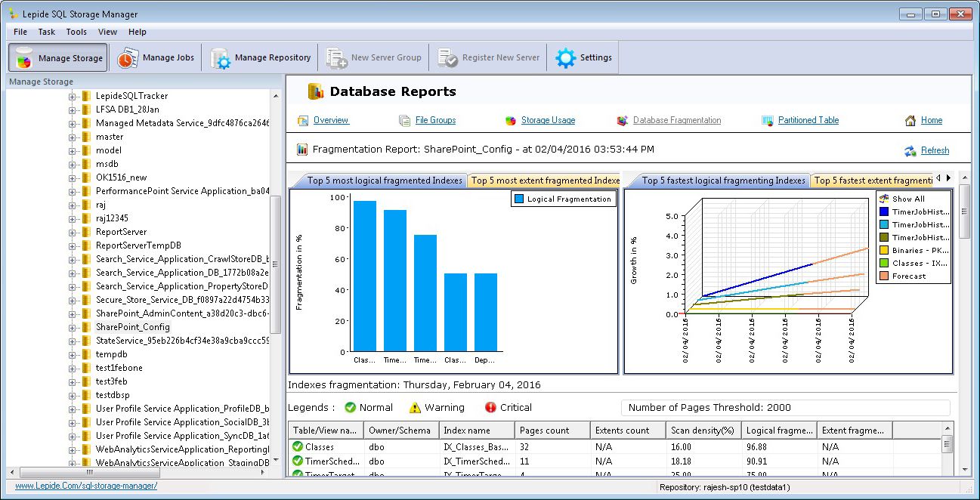Expand the model database node
The height and width of the screenshot is (500, 980).
73,150
